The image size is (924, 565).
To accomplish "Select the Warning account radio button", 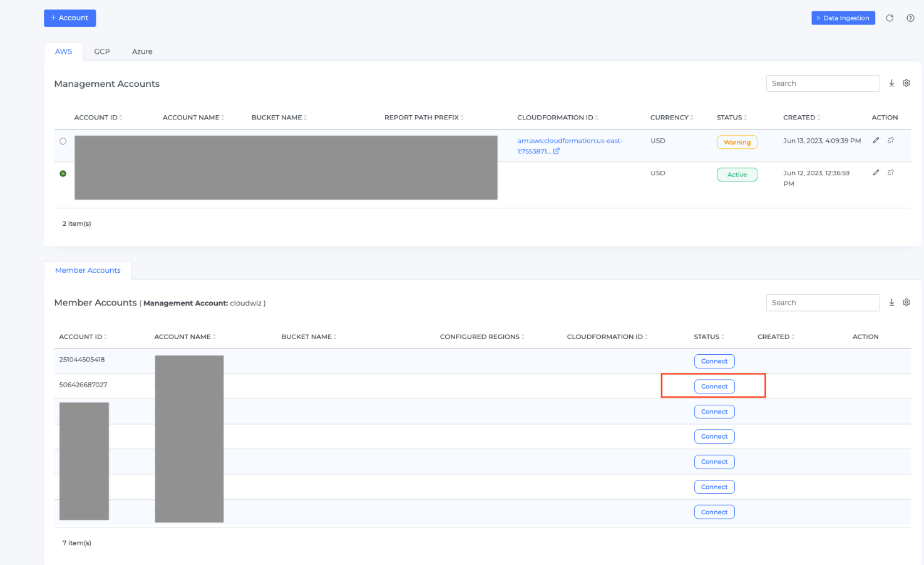I will (63, 141).
